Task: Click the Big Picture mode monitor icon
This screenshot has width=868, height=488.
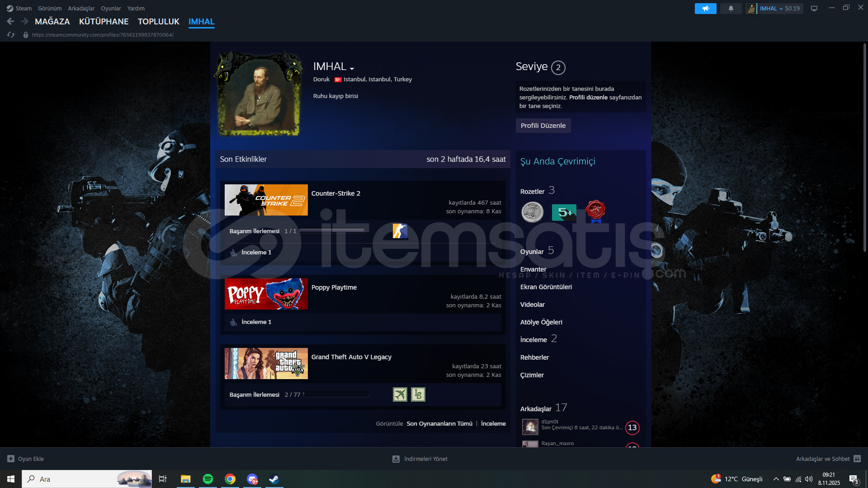Action: pyautogui.click(x=814, y=9)
